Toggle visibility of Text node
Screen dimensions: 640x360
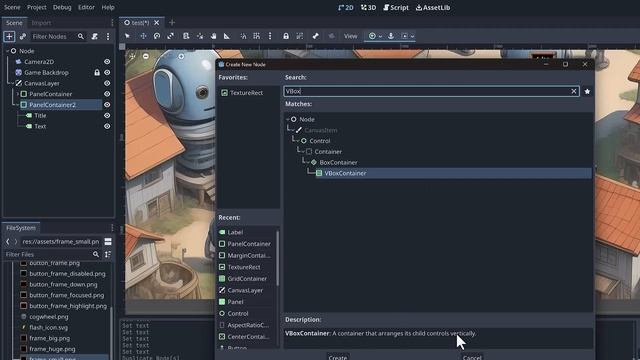pos(107,126)
